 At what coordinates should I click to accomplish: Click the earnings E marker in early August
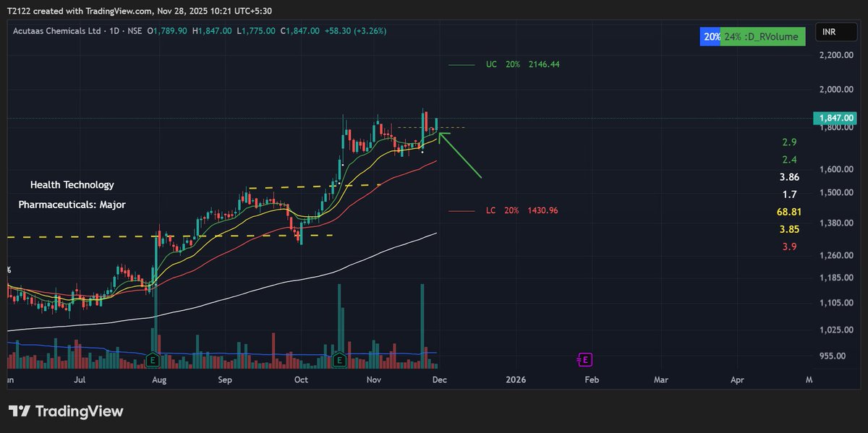[153, 359]
